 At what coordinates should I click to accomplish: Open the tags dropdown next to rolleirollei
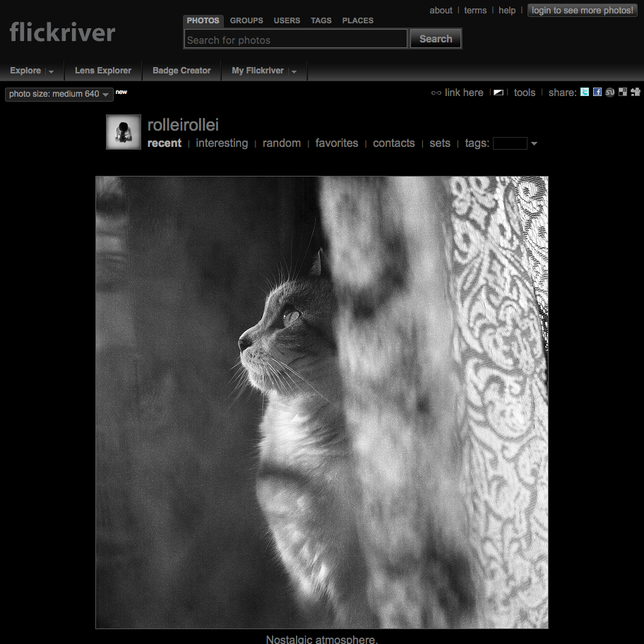535,143
